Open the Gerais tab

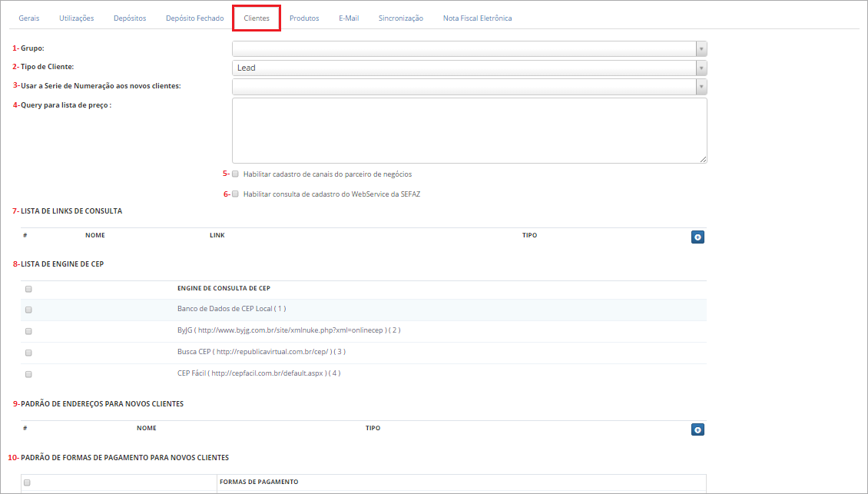pos(28,18)
